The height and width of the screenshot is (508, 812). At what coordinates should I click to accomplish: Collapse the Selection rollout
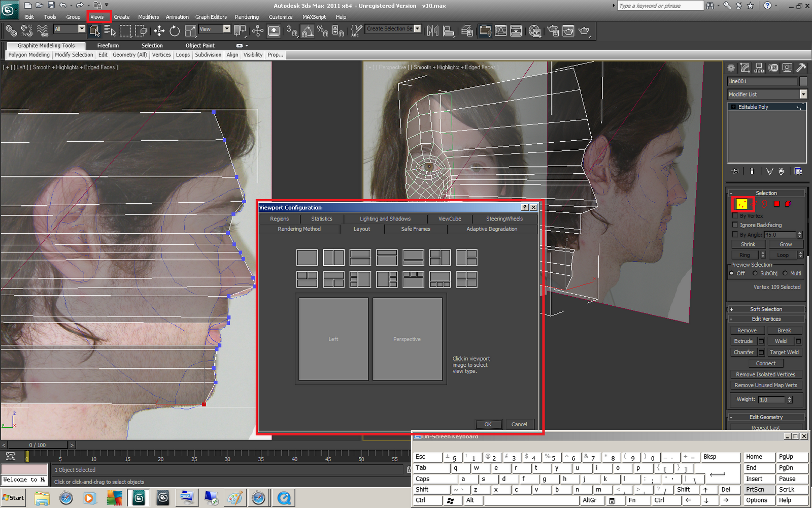point(766,193)
